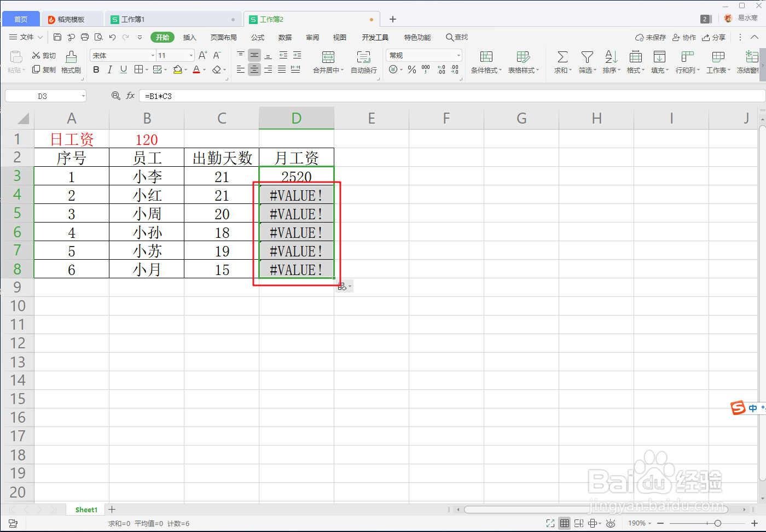This screenshot has height=532, width=766.
Task: Expand font color dropdown arrow
Action: pyautogui.click(x=205, y=70)
